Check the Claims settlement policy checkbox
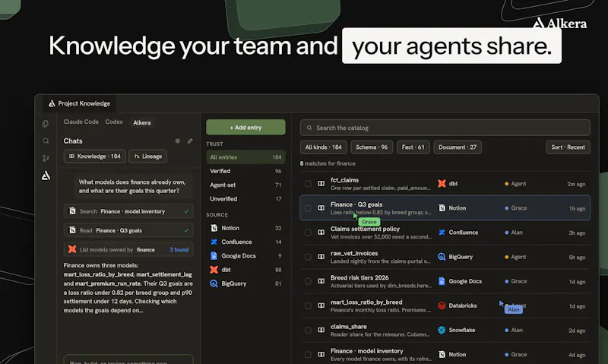The image size is (608, 364). pyautogui.click(x=308, y=233)
